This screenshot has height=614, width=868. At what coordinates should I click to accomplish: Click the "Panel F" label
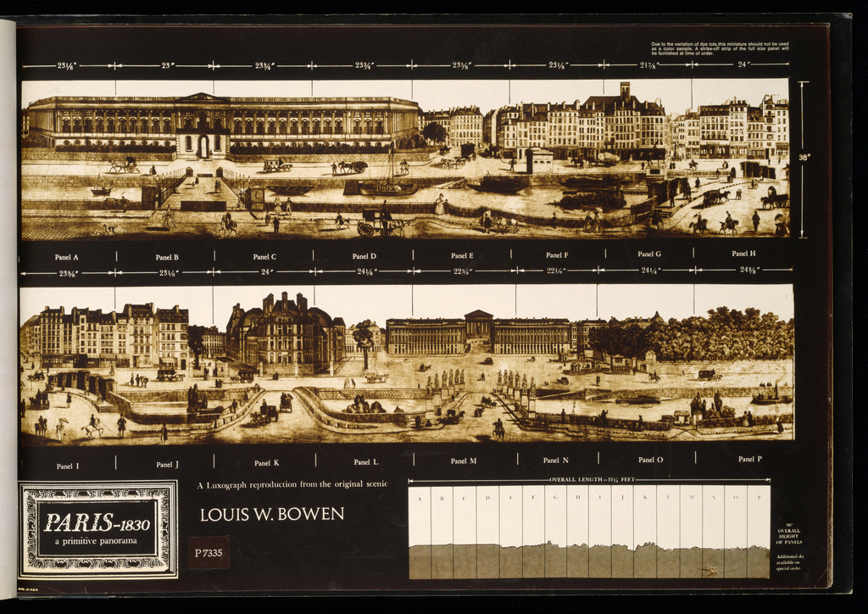pos(557,254)
